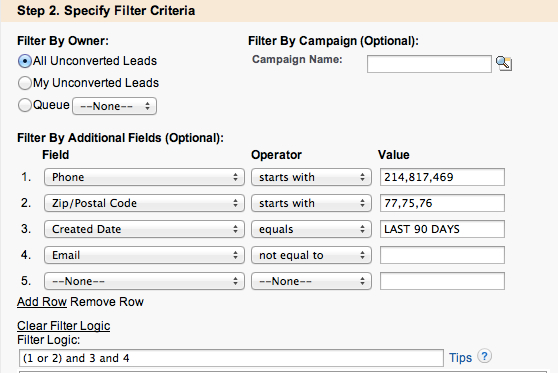Click the 'Filter Logic:' label
The height and width of the screenshot is (373, 558).
pos(49,340)
